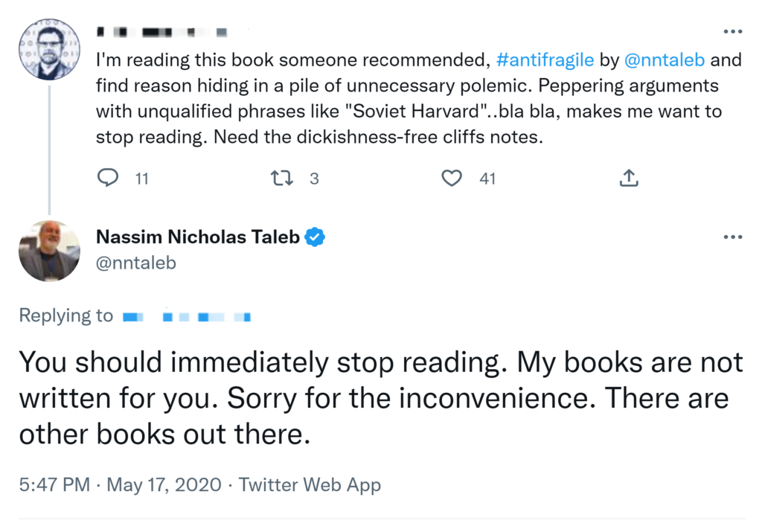Screen dimensions: 762x532
Task: Click the May 17, 2020 date
Action: click(x=164, y=485)
